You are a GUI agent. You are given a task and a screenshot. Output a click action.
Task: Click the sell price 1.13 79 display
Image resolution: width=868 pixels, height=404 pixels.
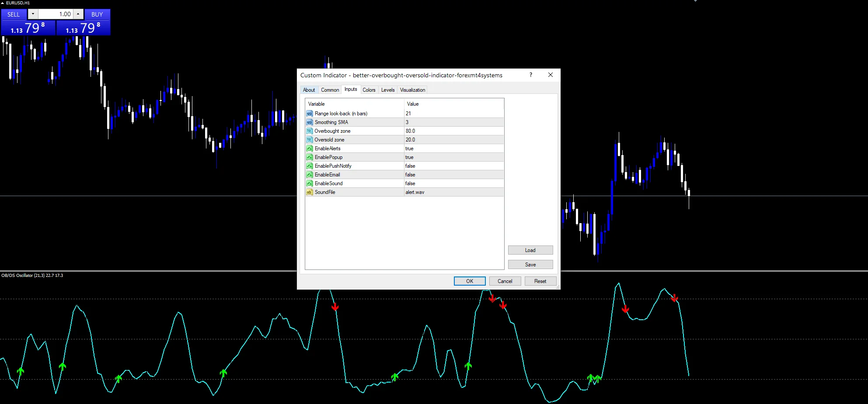(28, 28)
